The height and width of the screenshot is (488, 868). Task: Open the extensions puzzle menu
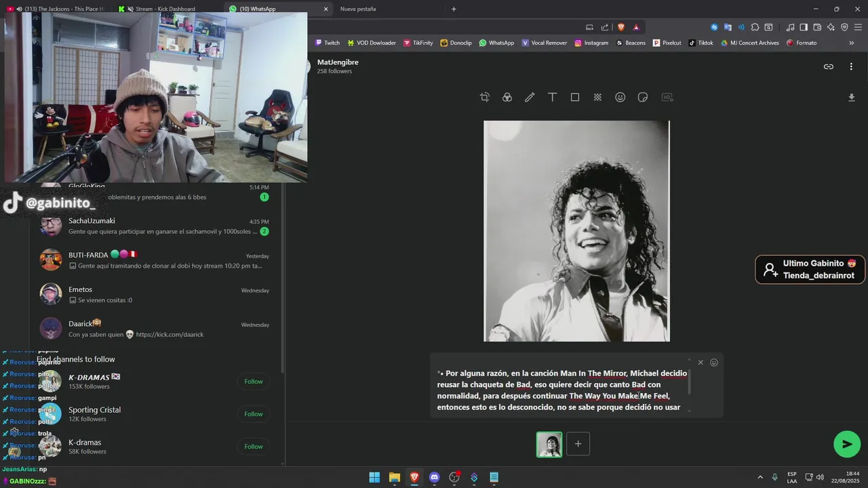point(755,27)
